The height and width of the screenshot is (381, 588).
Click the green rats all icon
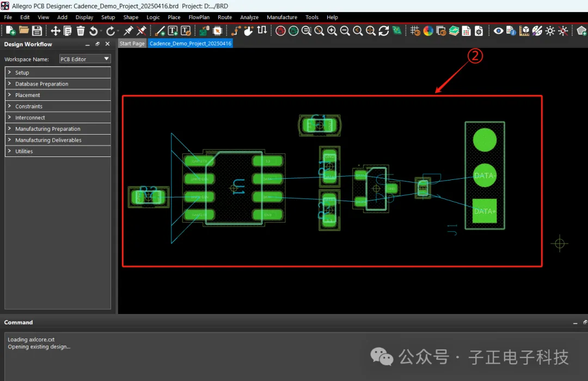pyautogui.click(x=293, y=31)
